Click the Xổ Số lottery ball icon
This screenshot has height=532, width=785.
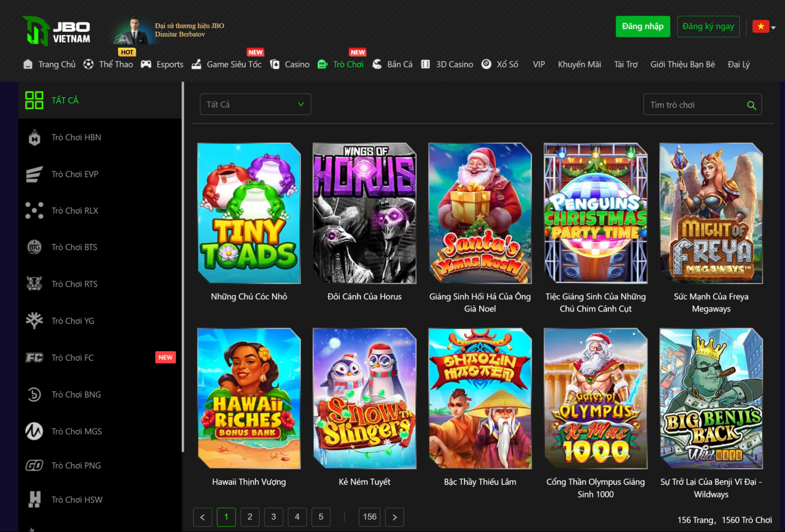pos(486,64)
